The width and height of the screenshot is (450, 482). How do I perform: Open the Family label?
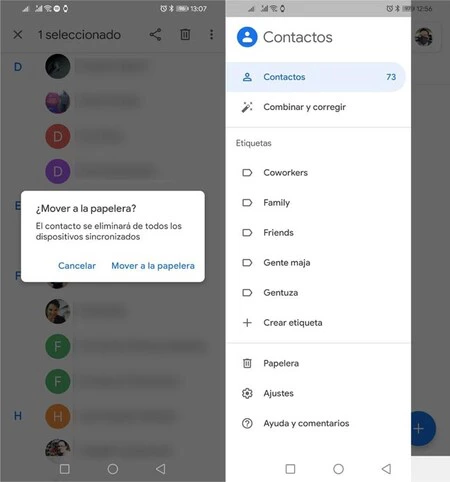point(318,203)
